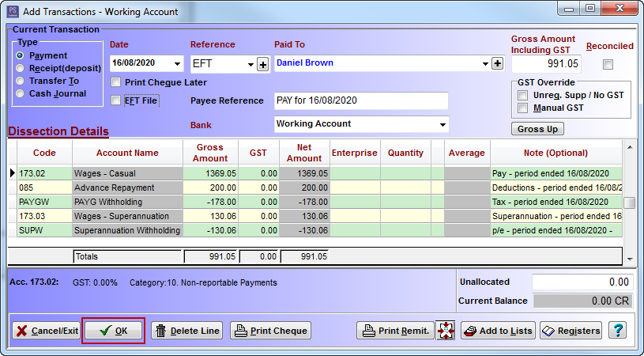Click the Wages - Casual account name cell
The width and height of the screenshot is (644, 356).
[128, 173]
